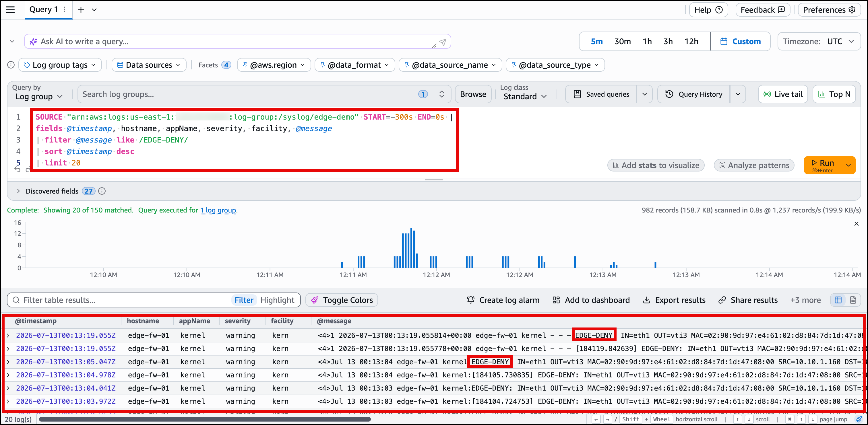Screen dimensions: 868x425
Task: Switch to raw text view icon
Action: point(853,300)
